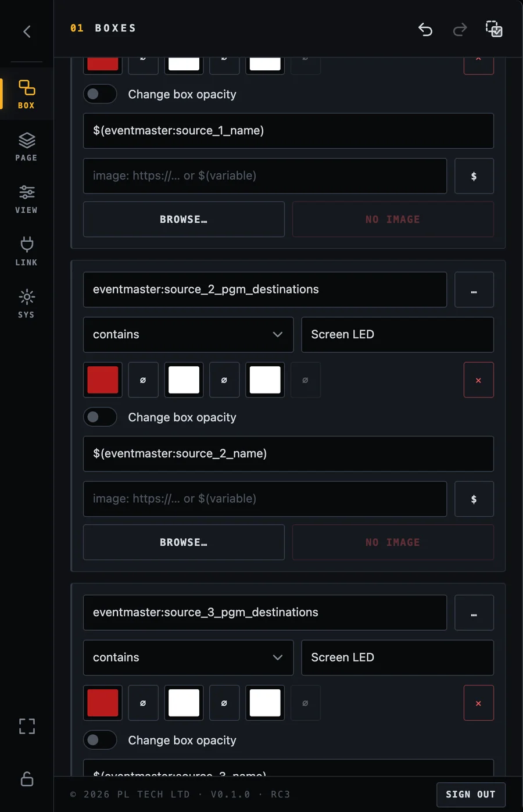Clear red color via ⌀ icon in source_3 rule

(143, 703)
